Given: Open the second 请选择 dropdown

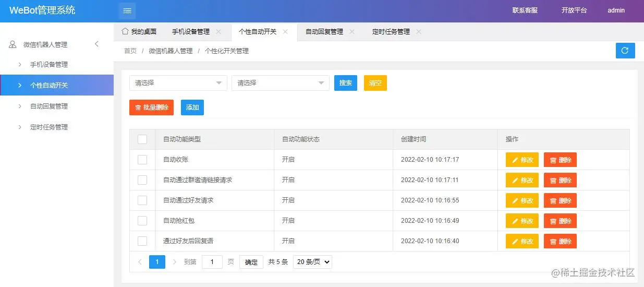Looking at the screenshot, I should point(281,83).
